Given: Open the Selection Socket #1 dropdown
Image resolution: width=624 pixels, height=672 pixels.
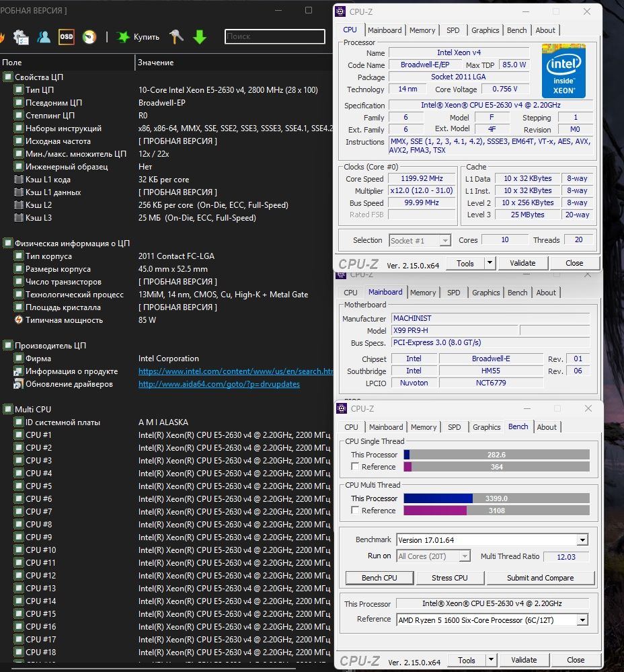Looking at the screenshot, I should coord(445,240).
